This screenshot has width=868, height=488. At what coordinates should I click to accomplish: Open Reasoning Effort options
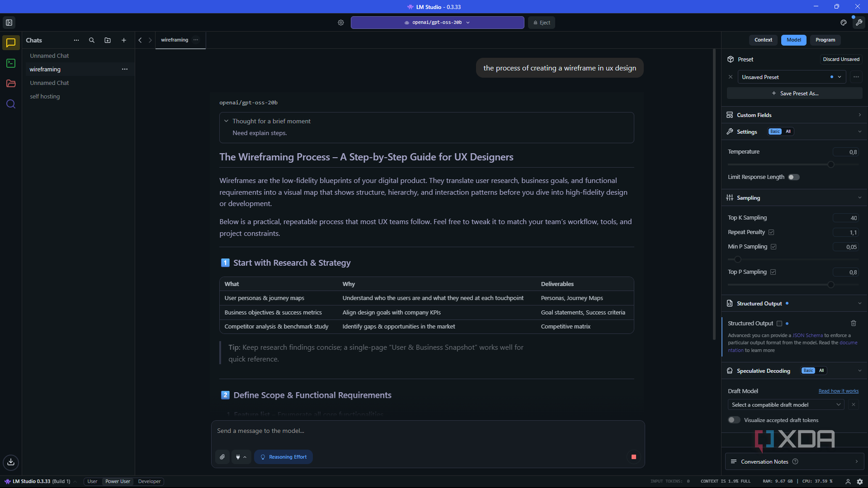coord(284,457)
